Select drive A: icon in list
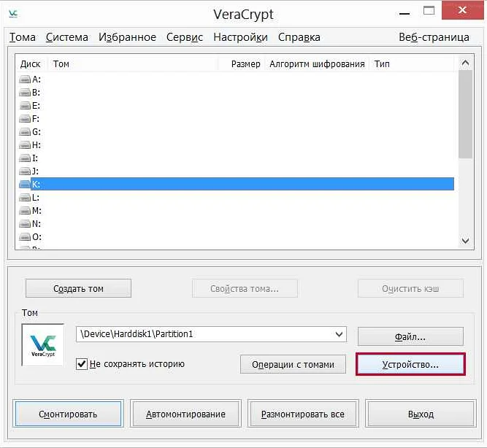Screen dimensions: 487x448 [x=25, y=80]
